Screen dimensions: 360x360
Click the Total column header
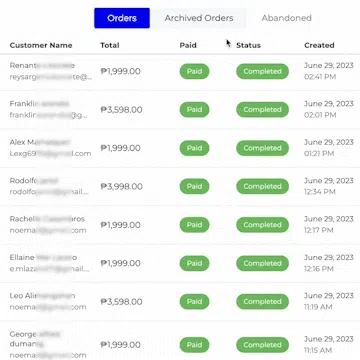(x=110, y=45)
